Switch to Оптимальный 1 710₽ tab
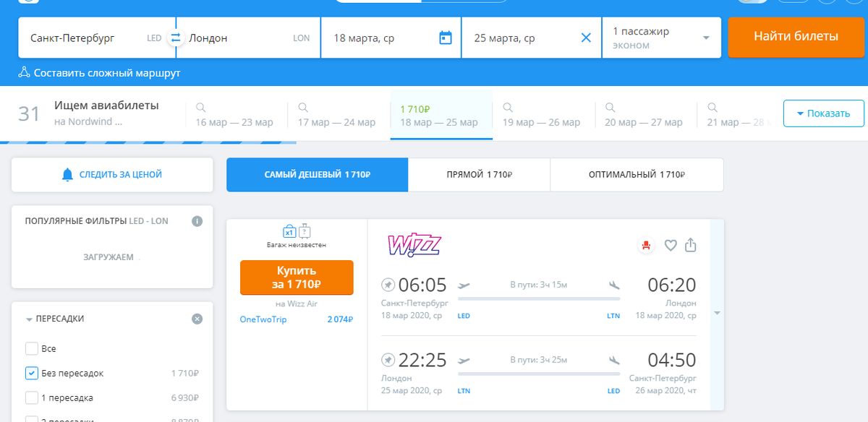Image resolution: width=868 pixels, height=422 pixels. click(x=637, y=175)
